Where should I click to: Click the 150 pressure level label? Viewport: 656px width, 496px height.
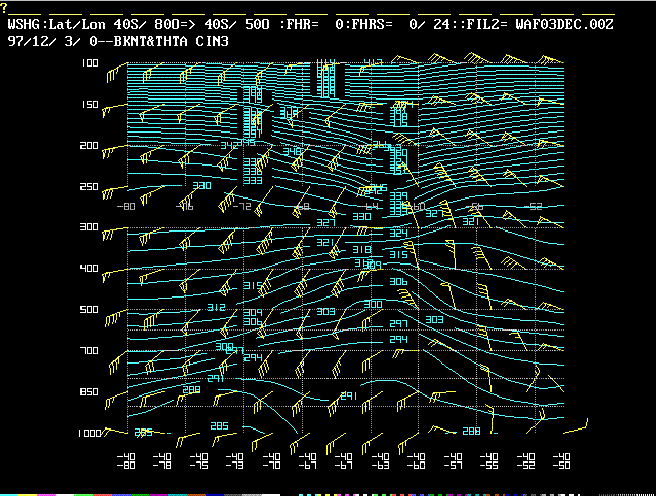pyautogui.click(x=90, y=105)
